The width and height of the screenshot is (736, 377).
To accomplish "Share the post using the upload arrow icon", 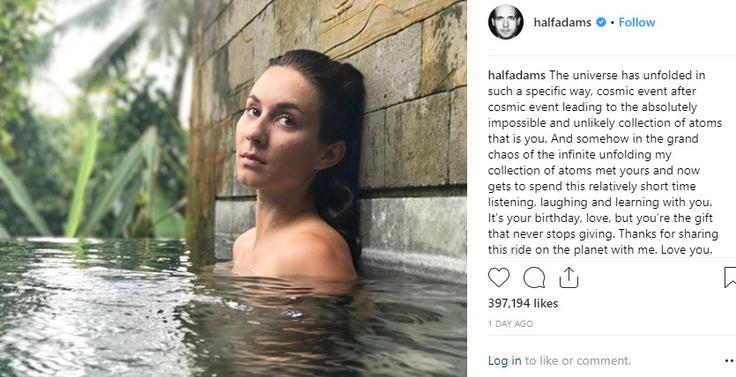I will tap(569, 277).
